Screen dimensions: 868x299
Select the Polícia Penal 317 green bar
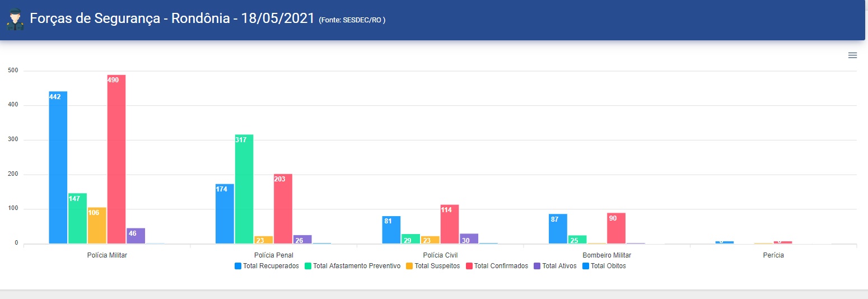(244, 189)
